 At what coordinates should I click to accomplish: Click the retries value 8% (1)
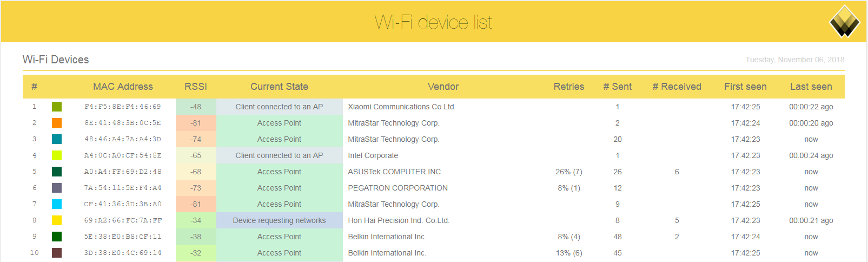569,188
